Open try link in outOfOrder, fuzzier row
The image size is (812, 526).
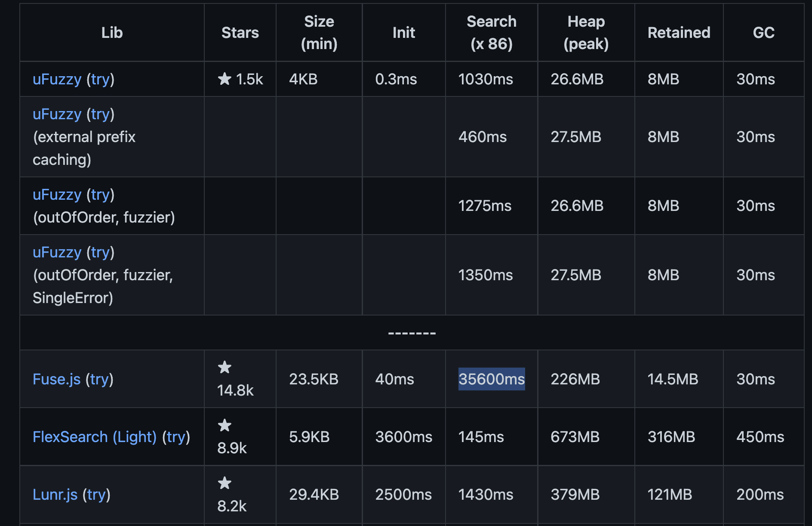tap(100, 195)
